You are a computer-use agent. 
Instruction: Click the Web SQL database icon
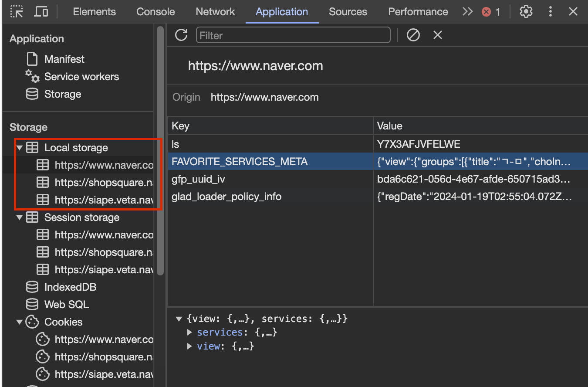point(32,305)
